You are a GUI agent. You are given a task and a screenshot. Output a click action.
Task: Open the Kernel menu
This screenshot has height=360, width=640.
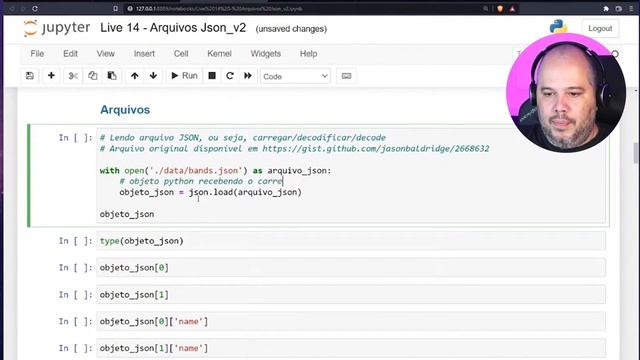click(220, 54)
